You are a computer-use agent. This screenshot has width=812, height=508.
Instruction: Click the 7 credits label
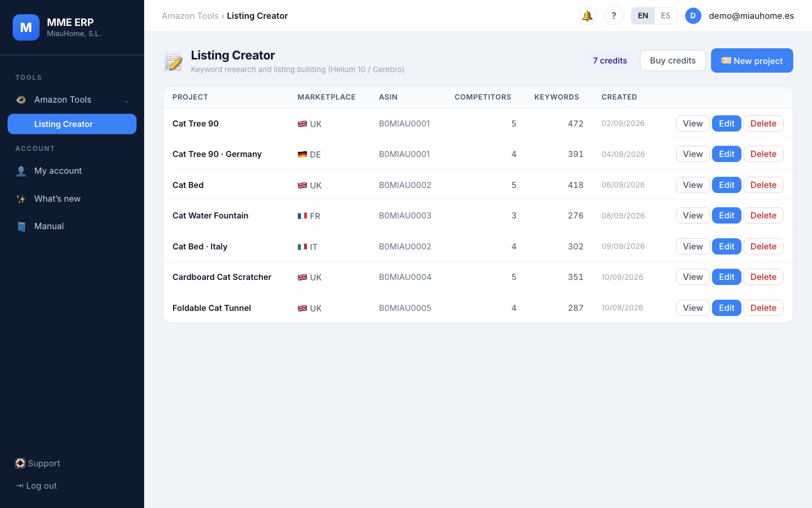click(x=610, y=60)
